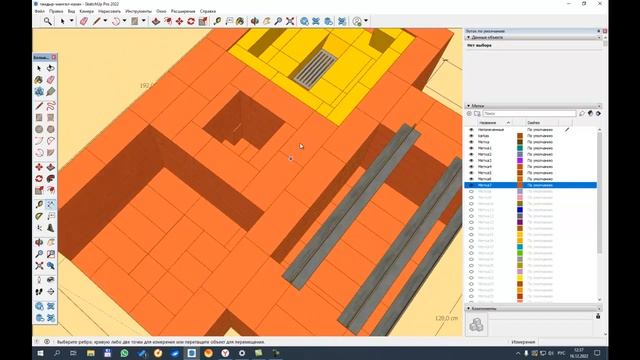Select the Dimensions tool in the tool palette
Screen dimensions: 640x360
tap(50, 204)
